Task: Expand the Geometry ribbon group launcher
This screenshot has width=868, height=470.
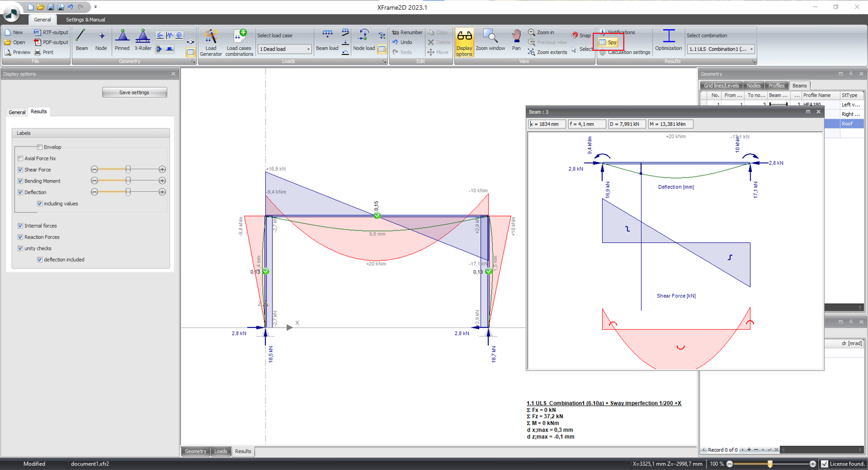Action: pyautogui.click(x=193, y=61)
